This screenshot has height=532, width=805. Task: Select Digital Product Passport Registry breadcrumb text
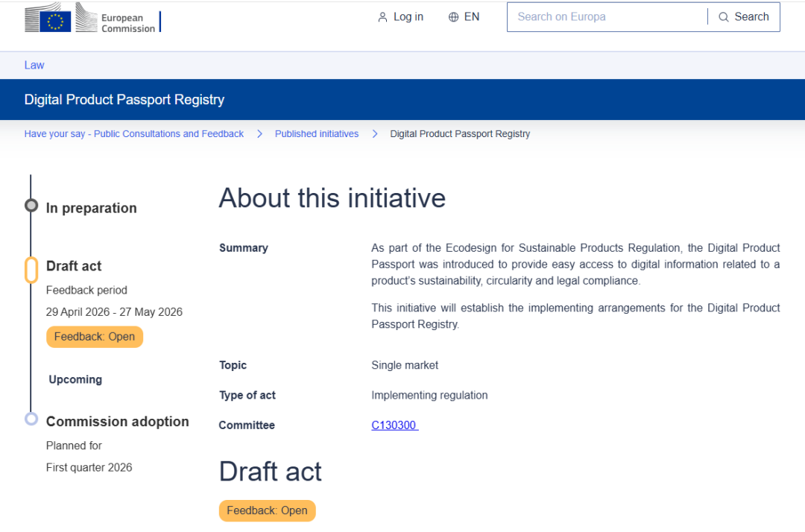click(460, 134)
